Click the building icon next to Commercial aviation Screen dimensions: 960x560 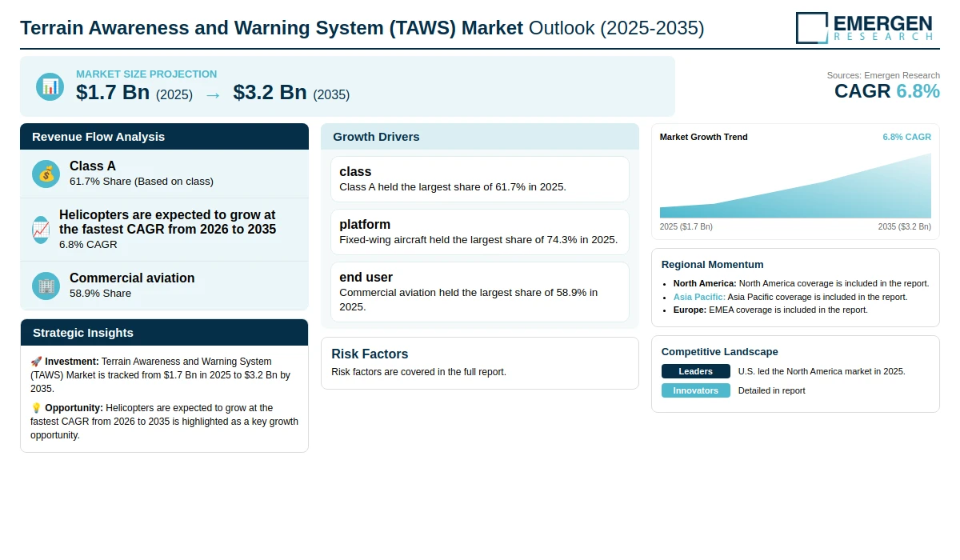point(46,286)
